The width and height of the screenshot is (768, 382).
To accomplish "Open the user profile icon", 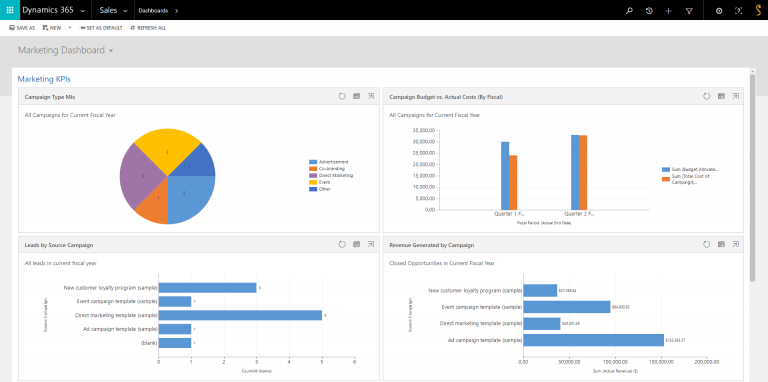I will pyautogui.click(x=758, y=10).
